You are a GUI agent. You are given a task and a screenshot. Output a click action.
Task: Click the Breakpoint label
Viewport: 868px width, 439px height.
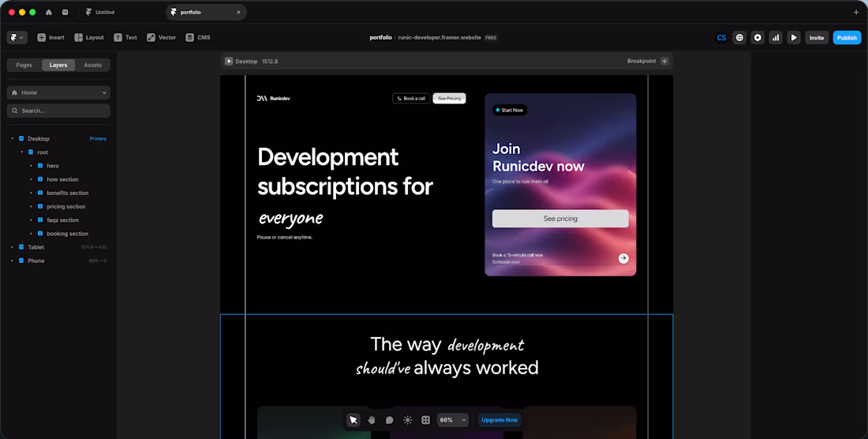click(x=641, y=61)
